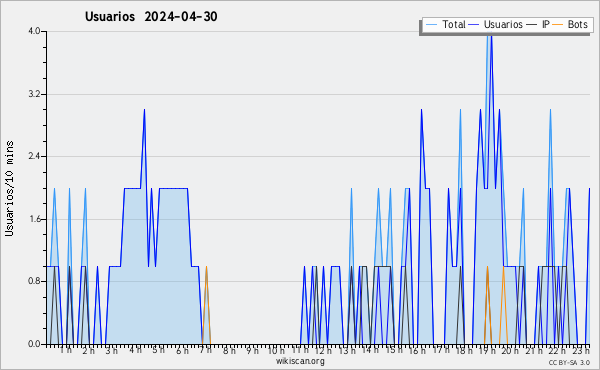Click the "23 h" x-axis label
This screenshot has height=370, width=600.
click(x=581, y=350)
